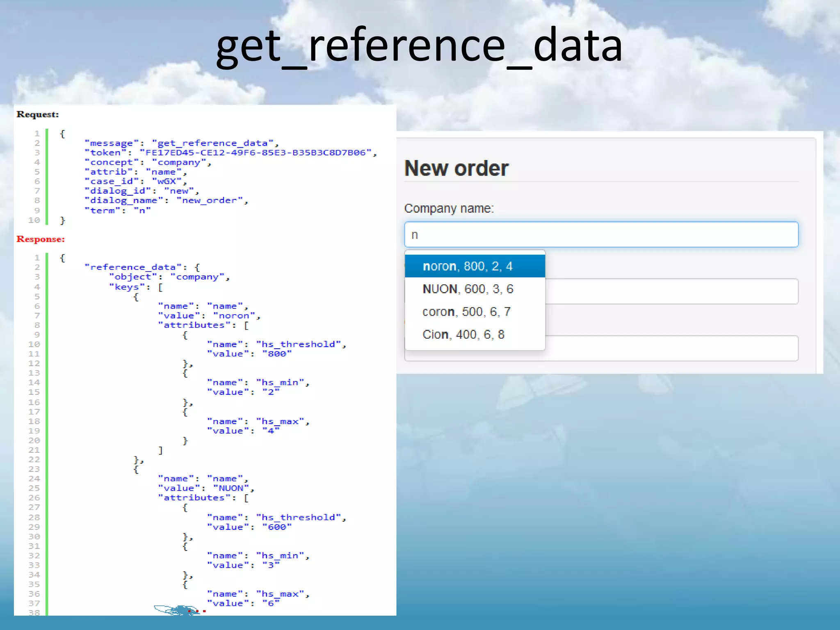Viewport: 840px width, 630px height.
Task: Choose the 'NUON, 600, 3, 6' autocomplete entry
Action: [475, 289]
